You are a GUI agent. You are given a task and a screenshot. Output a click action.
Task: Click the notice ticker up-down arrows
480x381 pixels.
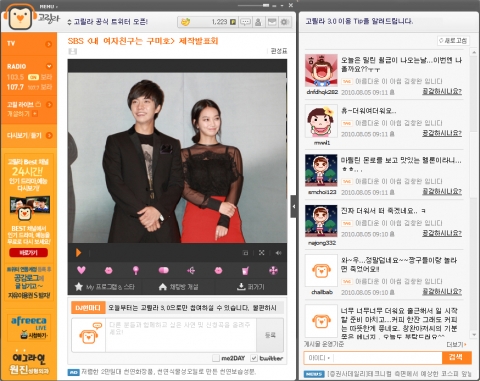(69, 22)
